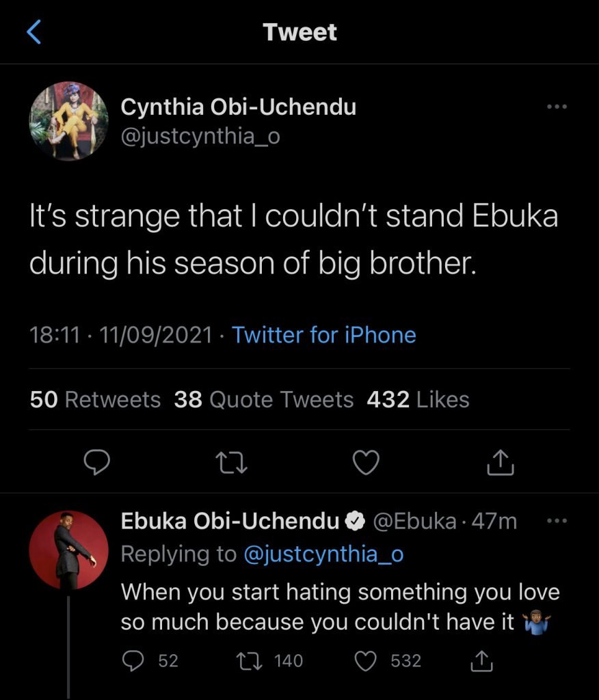Screen dimensions: 599x700
Task: Like Cynthia's tweet with heart icon
Action: pos(366,463)
